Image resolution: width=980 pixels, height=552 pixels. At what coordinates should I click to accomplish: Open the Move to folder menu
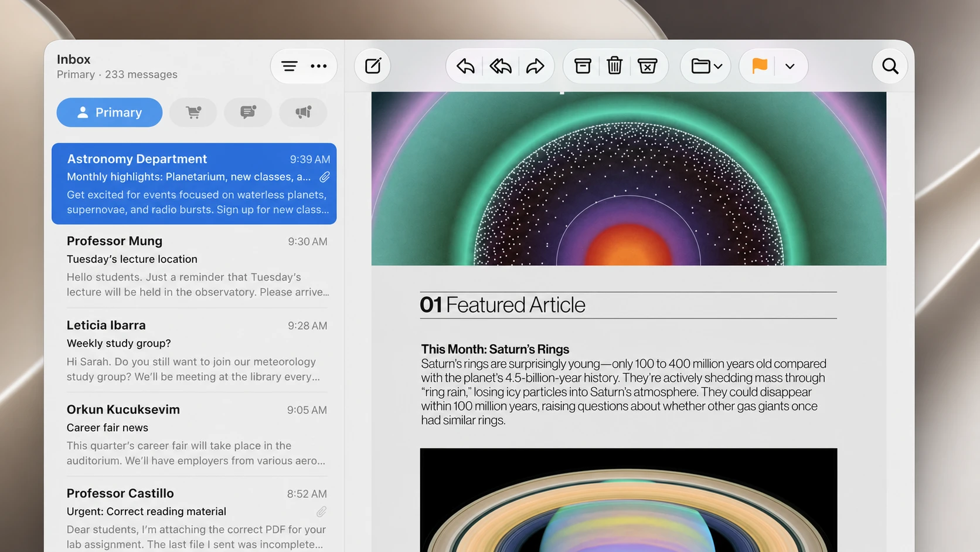706,66
